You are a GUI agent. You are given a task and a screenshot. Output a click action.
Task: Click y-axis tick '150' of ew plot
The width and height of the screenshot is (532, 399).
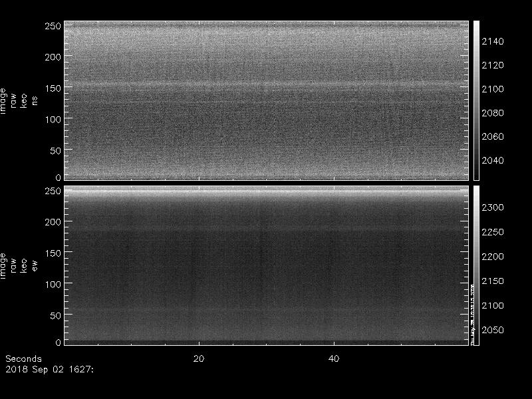(x=53, y=253)
